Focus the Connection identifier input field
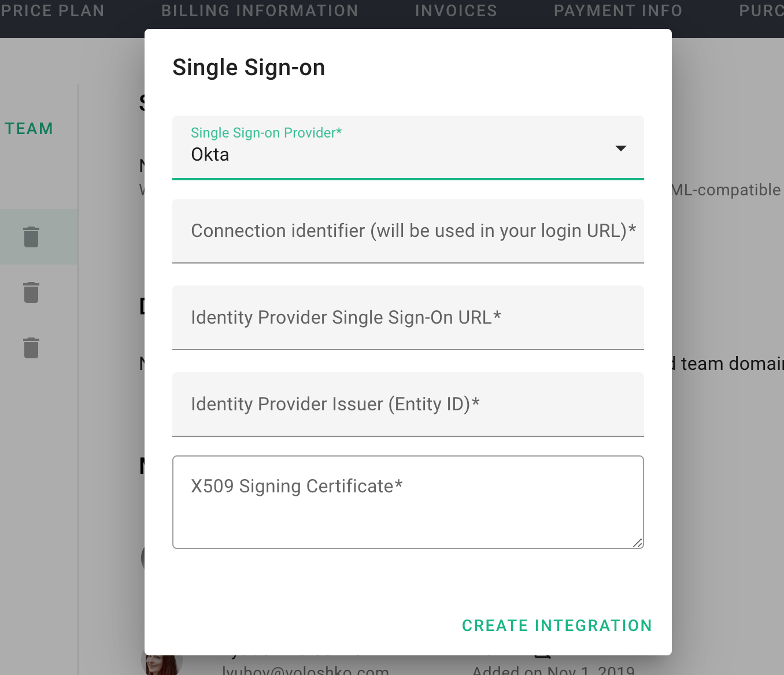 coord(408,231)
